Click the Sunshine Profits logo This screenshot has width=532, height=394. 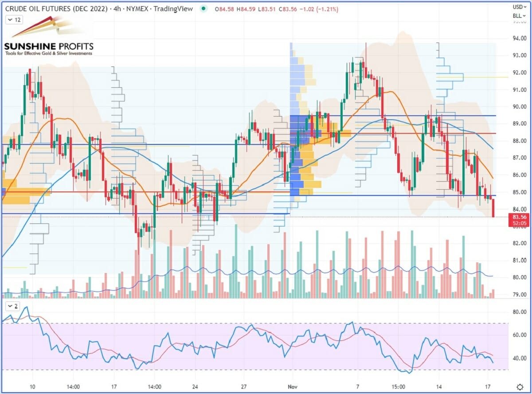click(49, 38)
